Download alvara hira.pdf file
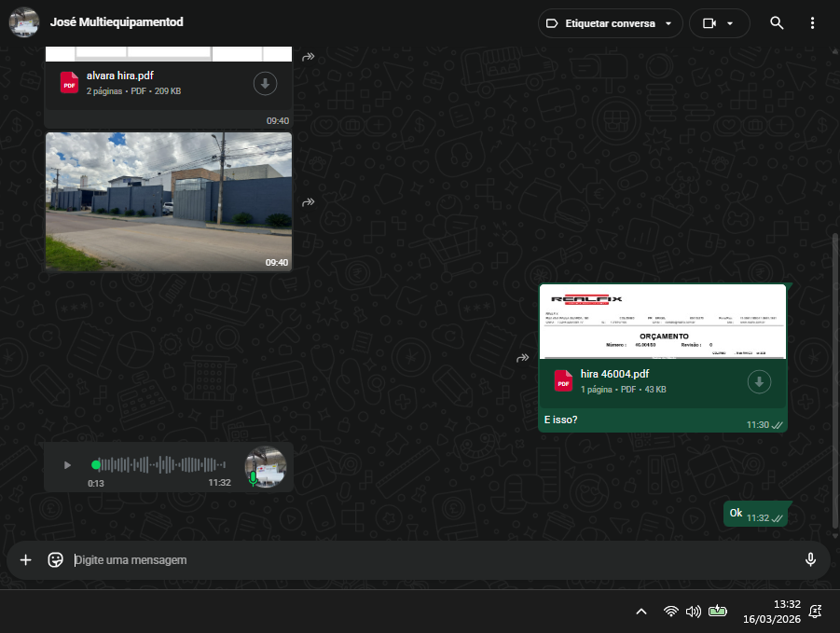840x633 pixels. point(265,84)
